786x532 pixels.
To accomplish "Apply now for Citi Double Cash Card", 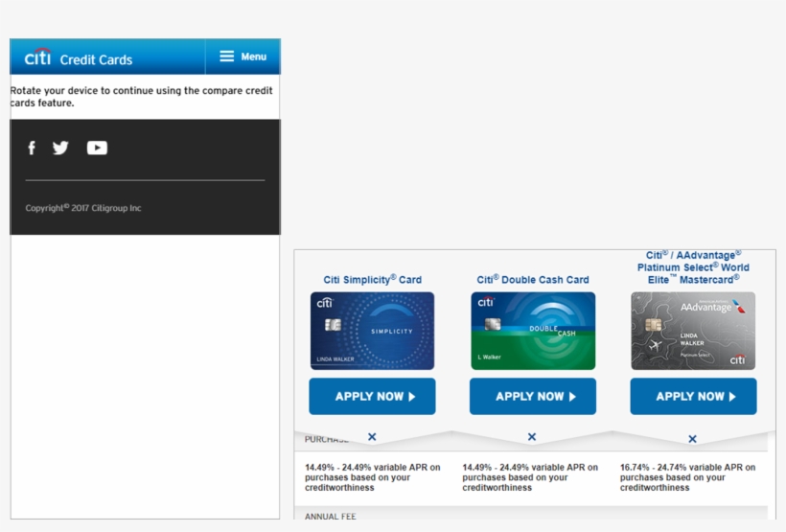I will click(x=533, y=397).
